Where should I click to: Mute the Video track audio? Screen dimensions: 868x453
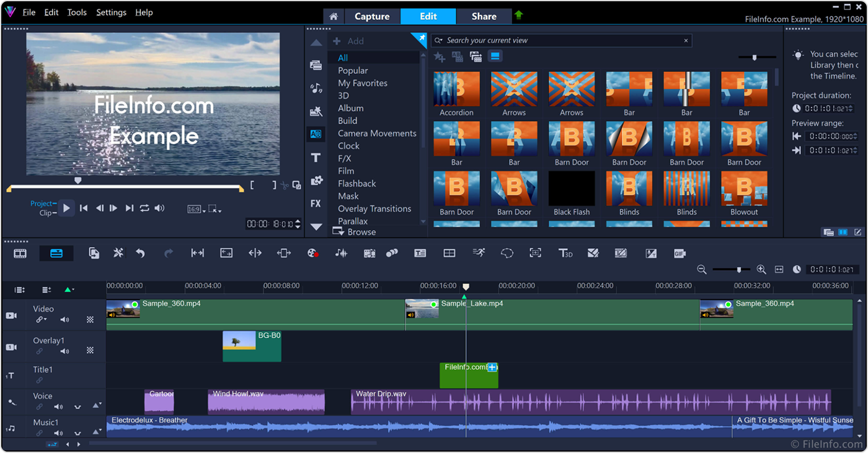click(x=64, y=320)
